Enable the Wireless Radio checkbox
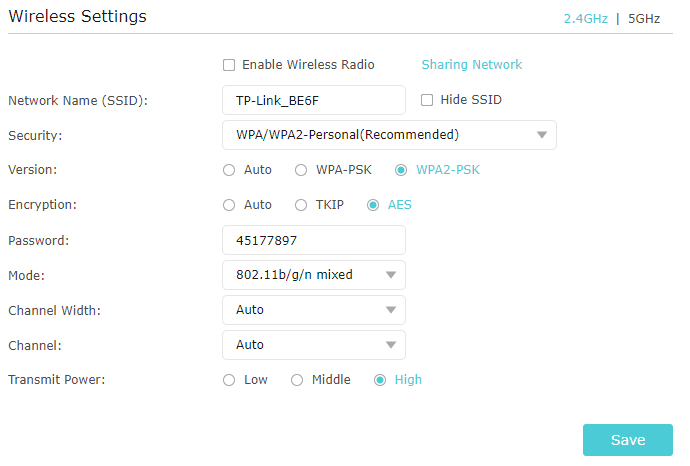The height and width of the screenshot is (466, 690). 230,65
